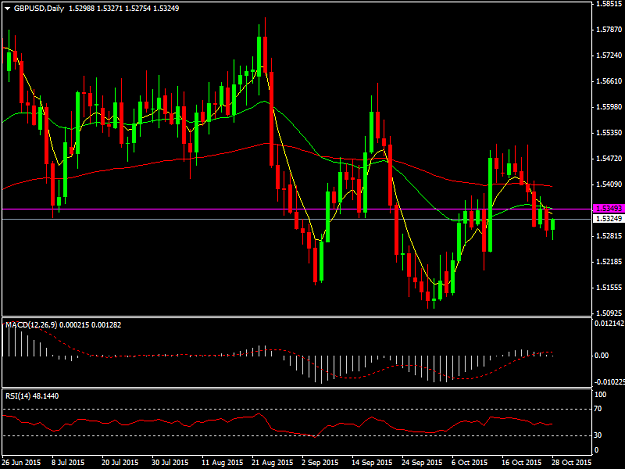Select the 1.57240 price axis label
The image size is (625, 469).
point(609,55)
